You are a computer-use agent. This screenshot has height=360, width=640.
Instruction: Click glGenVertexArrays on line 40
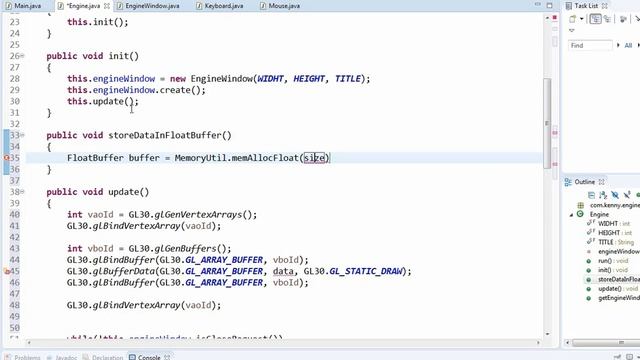(x=198, y=214)
